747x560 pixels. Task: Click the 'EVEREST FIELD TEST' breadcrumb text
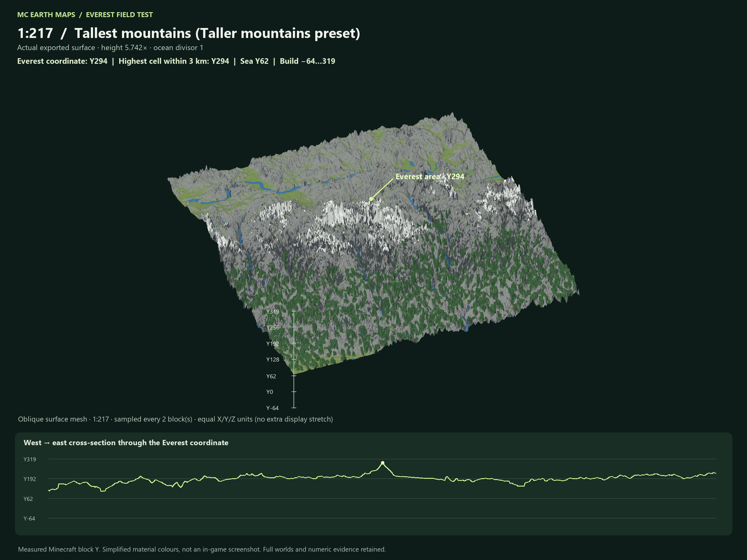point(119,15)
